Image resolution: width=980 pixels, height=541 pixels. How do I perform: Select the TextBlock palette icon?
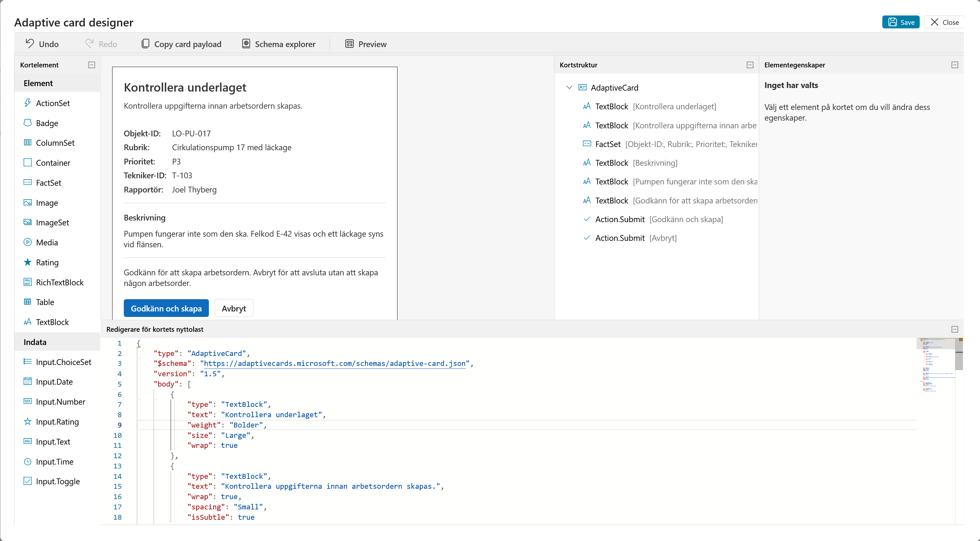[27, 322]
